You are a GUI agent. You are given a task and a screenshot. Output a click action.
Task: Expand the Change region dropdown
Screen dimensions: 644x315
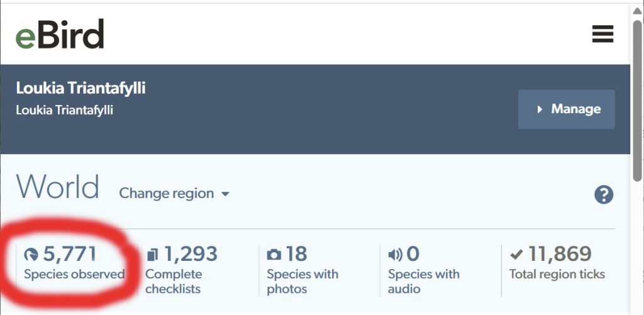[174, 194]
